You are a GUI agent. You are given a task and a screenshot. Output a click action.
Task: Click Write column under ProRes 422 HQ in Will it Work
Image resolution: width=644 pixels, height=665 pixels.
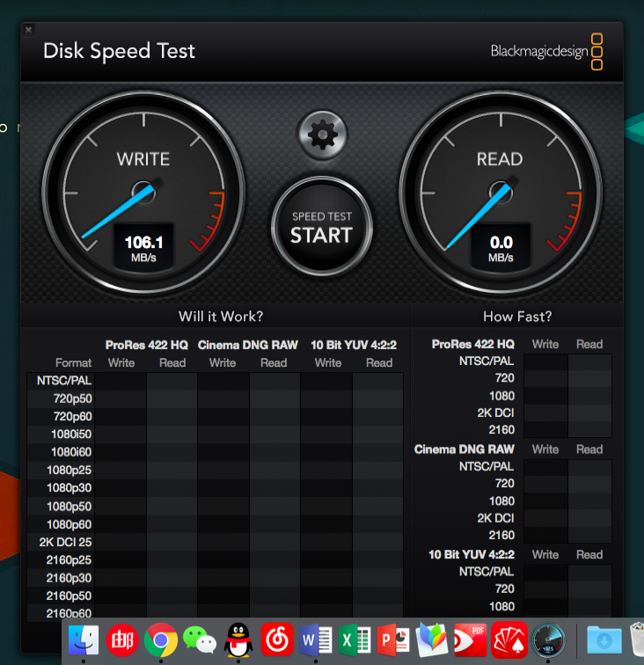(x=121, y=363)
